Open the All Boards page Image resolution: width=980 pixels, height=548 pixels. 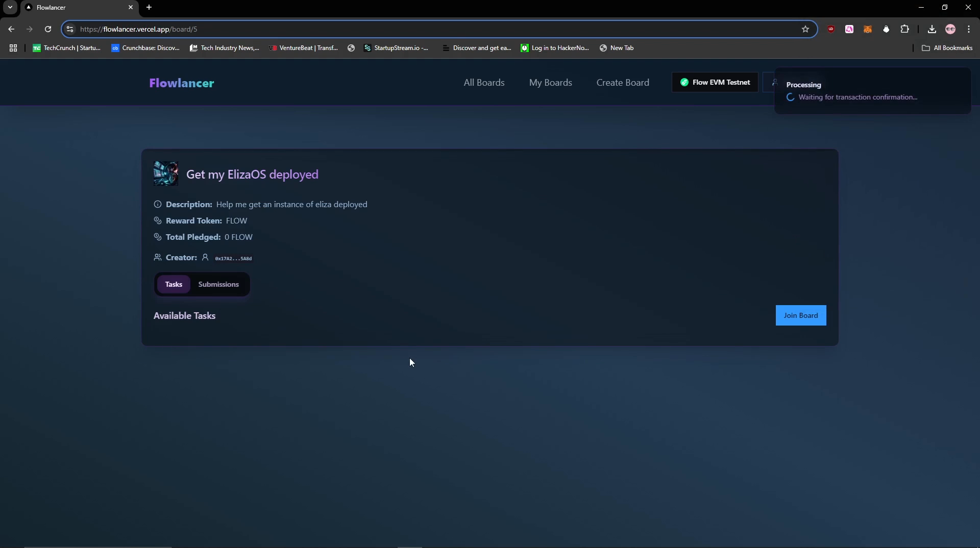click(483, 83)
